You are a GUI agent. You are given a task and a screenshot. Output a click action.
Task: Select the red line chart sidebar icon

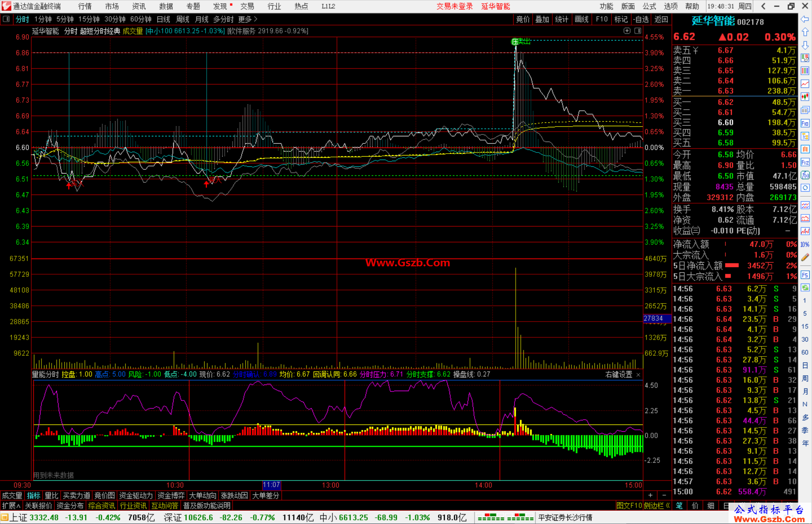(805, 84)
